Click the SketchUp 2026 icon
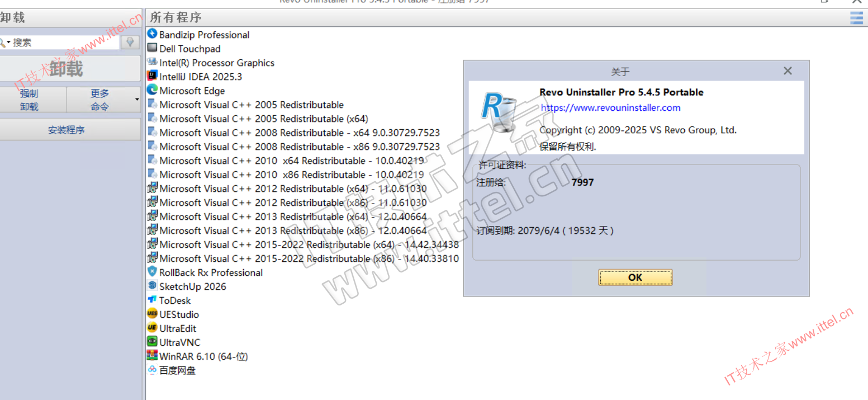Viewport: 868px width, 400px height. pyautogui.click(x=152, y=286)
